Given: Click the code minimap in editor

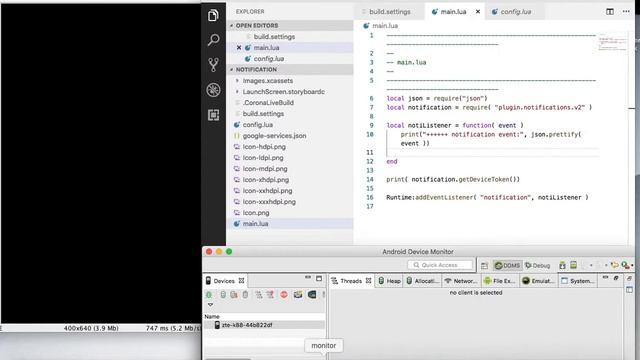Looking at the screenshot, I should 612,42.
